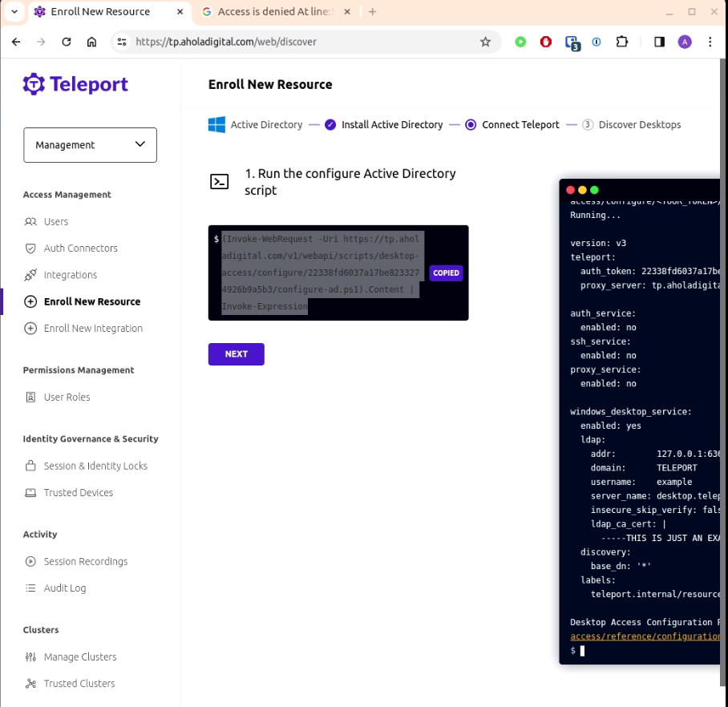
Task: Open the Extensions puzzle menu
Action: tap(621, 42)
